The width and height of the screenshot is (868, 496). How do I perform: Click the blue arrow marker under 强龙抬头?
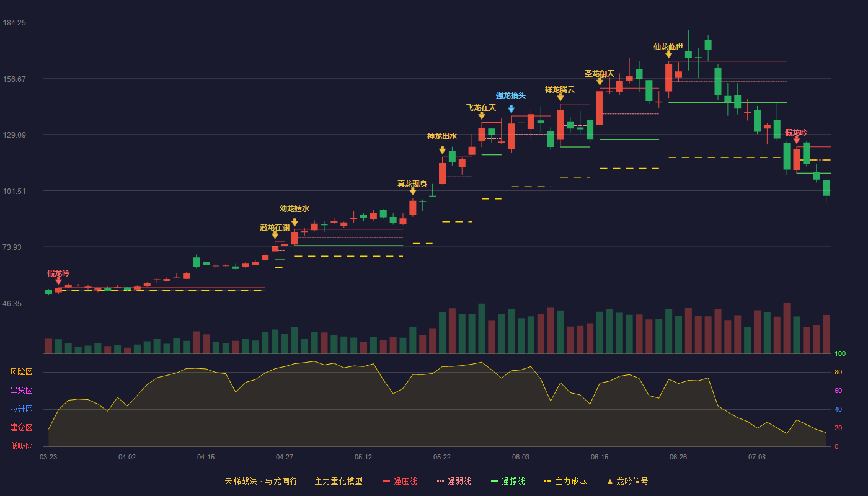[x=511, y=109]
